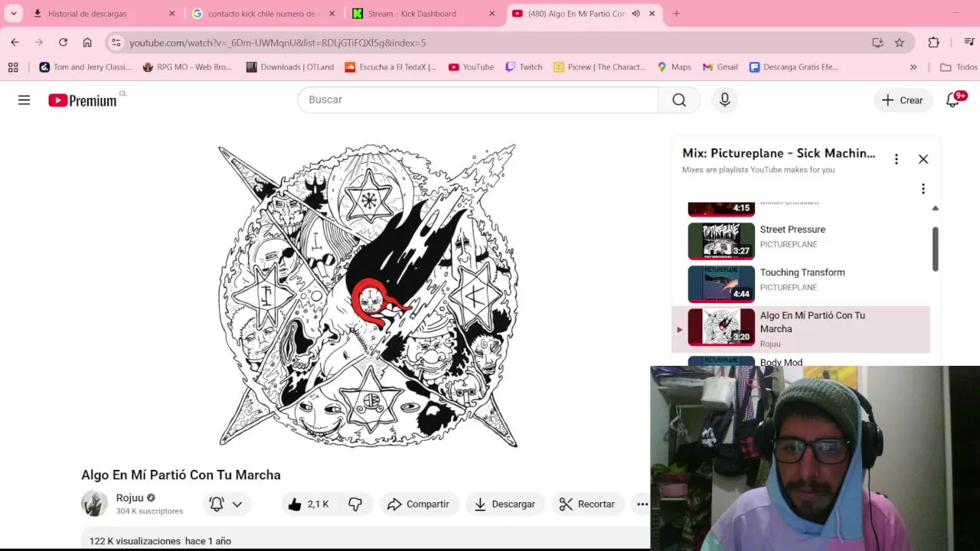Screen dimensions: 980x551
Task: Select Algo En Mí Partió Con Tu Marcha playlist entry
Action: pyautogui.click(x=802, y=329)
